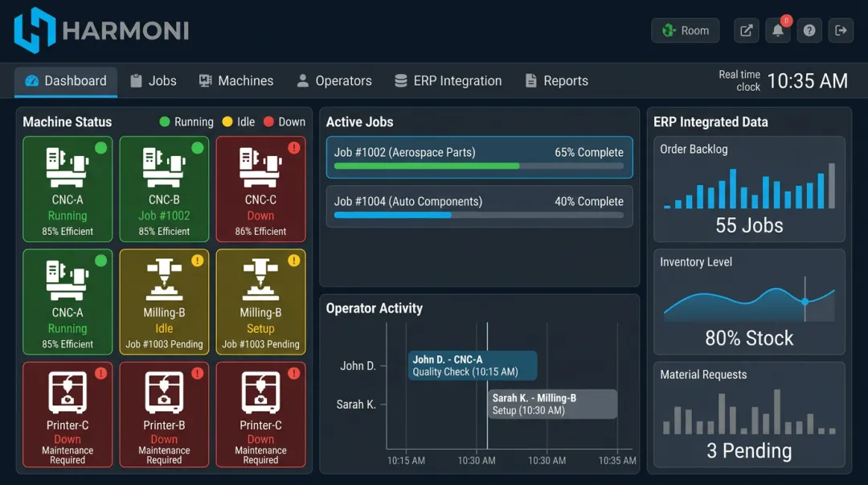This screenshot has height=485, width=868.
Task: Open the Printer-B machine card
Action: 164,414
